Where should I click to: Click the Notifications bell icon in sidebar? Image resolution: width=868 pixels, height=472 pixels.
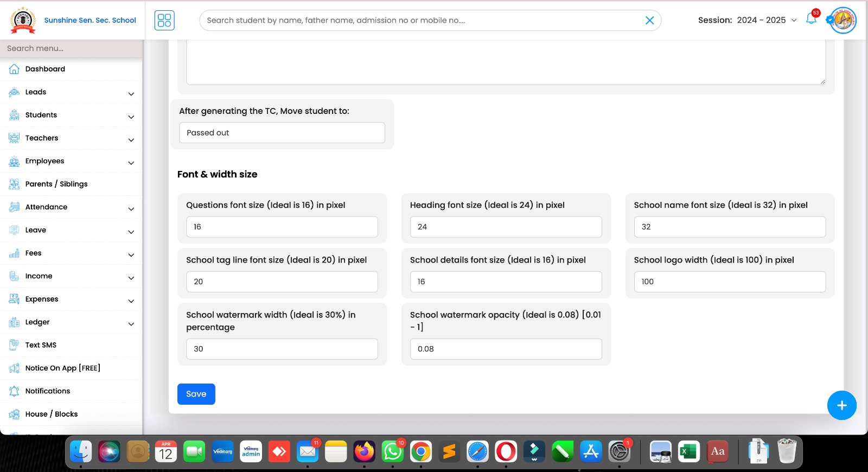coord(14,391)
